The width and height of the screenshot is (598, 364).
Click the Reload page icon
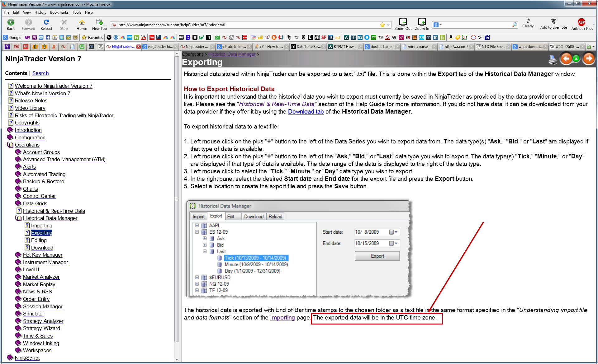[x=46, y=22]
